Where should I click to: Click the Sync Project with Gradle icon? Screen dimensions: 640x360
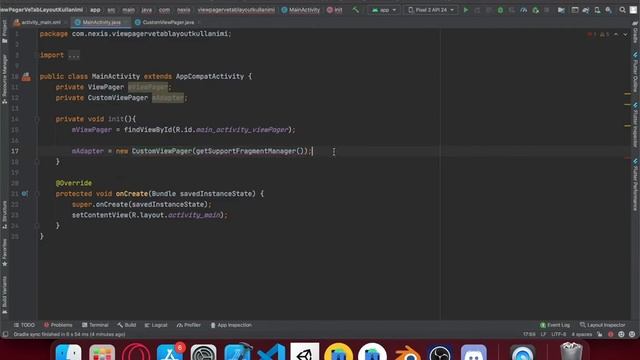[x=586, y=10]
